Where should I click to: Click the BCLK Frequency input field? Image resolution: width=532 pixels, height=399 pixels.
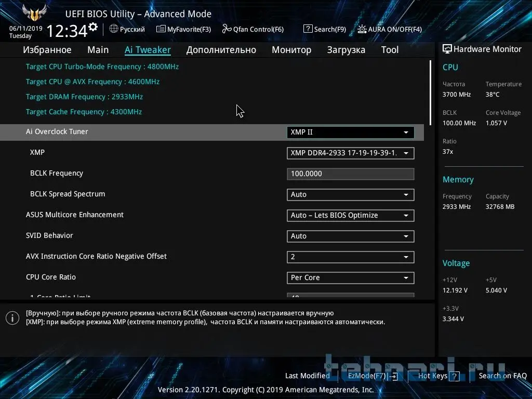(x=351, y=174)
